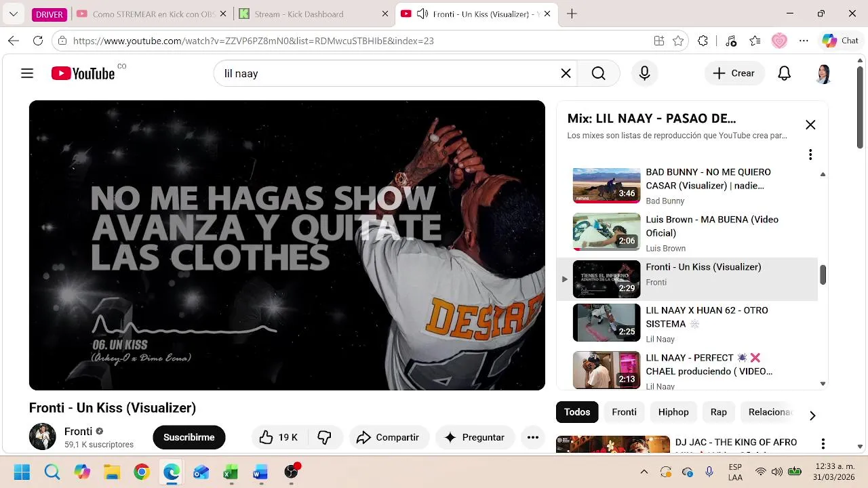Open the tab actions dropdown arrow
Screen dimensions: 868x488
pyautogui.click(x=14, y=14)
